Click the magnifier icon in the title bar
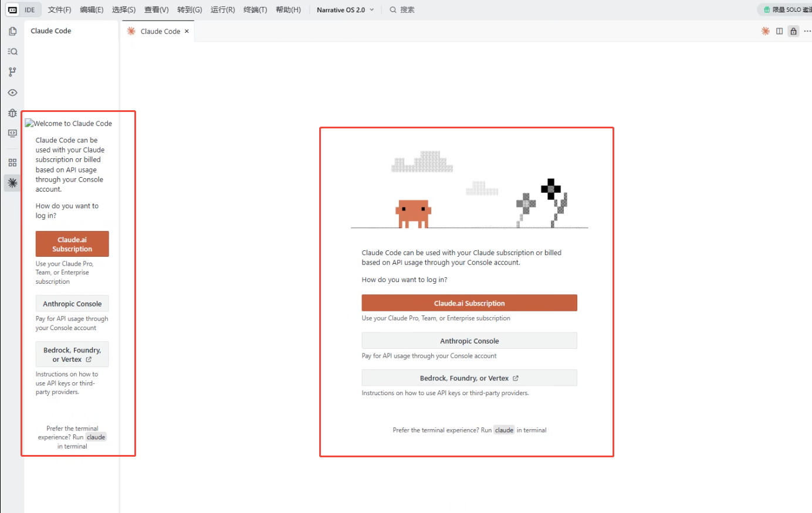The width and height of the screenshot is (812, 513). click(x=393, y=10)
